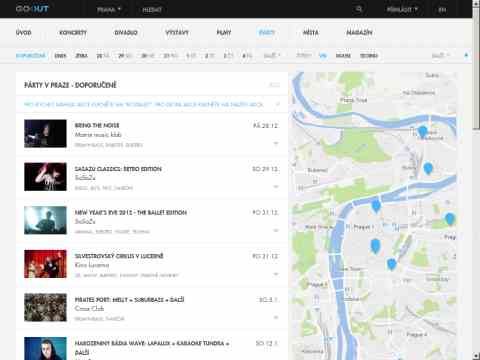Screen dimensions: 480x360
Task: Open the search magnifier icon
Action: pos(359,9)
